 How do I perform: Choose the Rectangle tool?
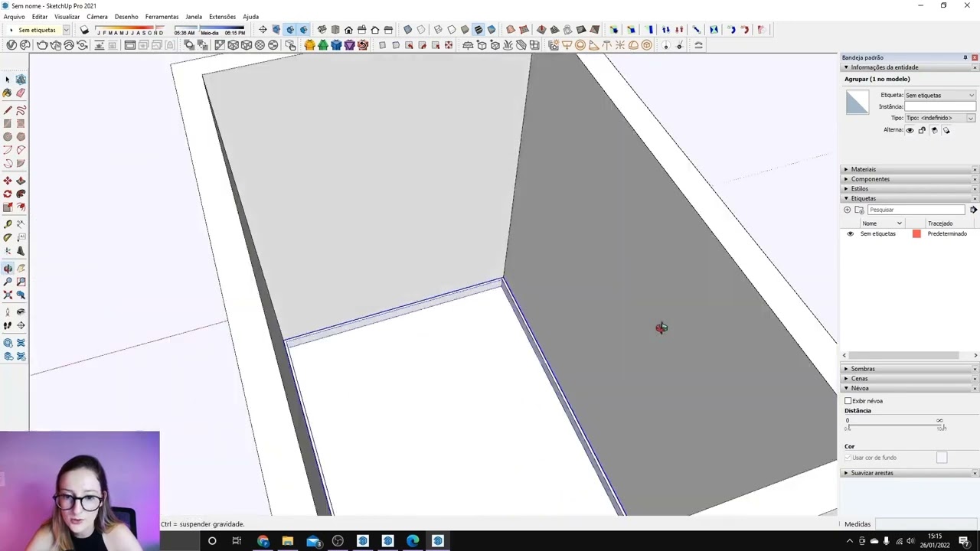pos(8,123)
